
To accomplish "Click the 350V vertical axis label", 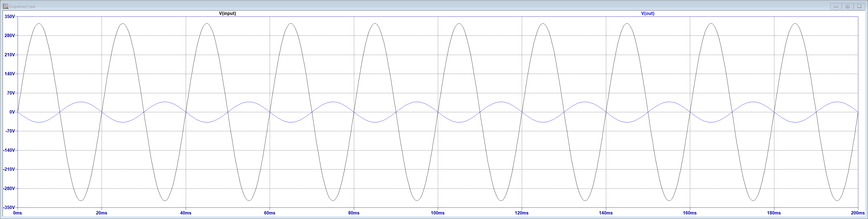I will pyautogui.click(x=10, y=17).
